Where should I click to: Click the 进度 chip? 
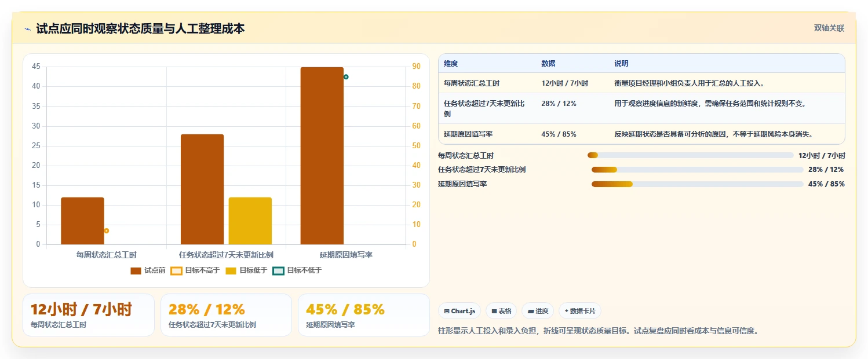coord(538,311)
